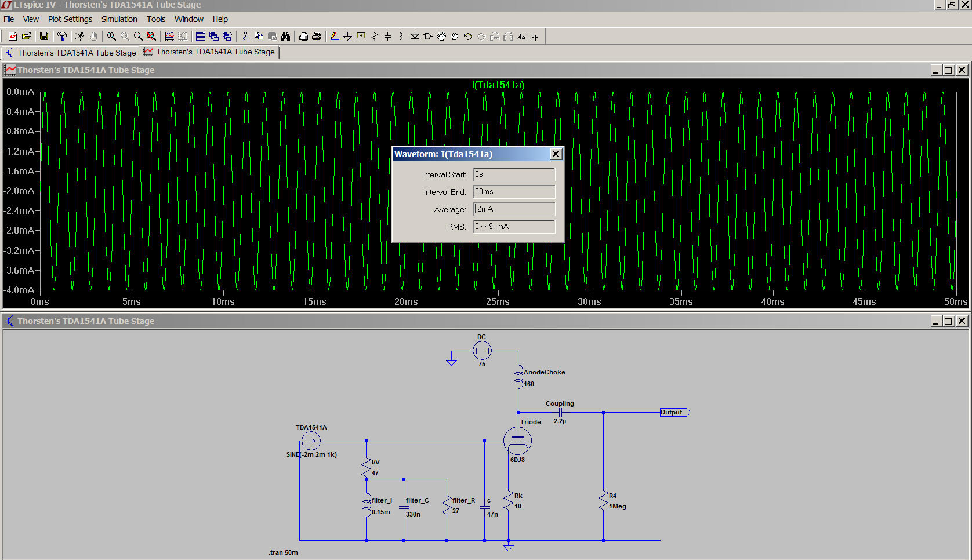
Task: Open the Window menu
Action: [189, 19]
